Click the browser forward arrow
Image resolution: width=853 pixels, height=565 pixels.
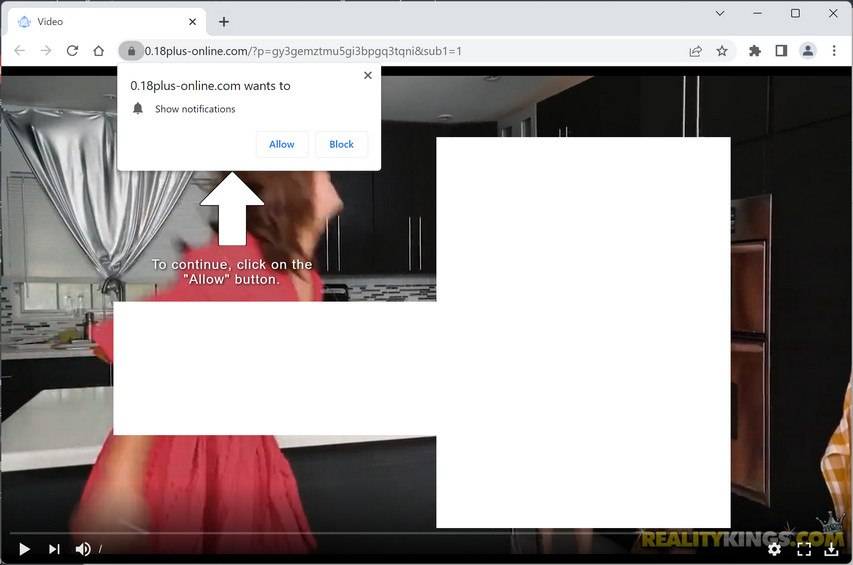point(46,51)
